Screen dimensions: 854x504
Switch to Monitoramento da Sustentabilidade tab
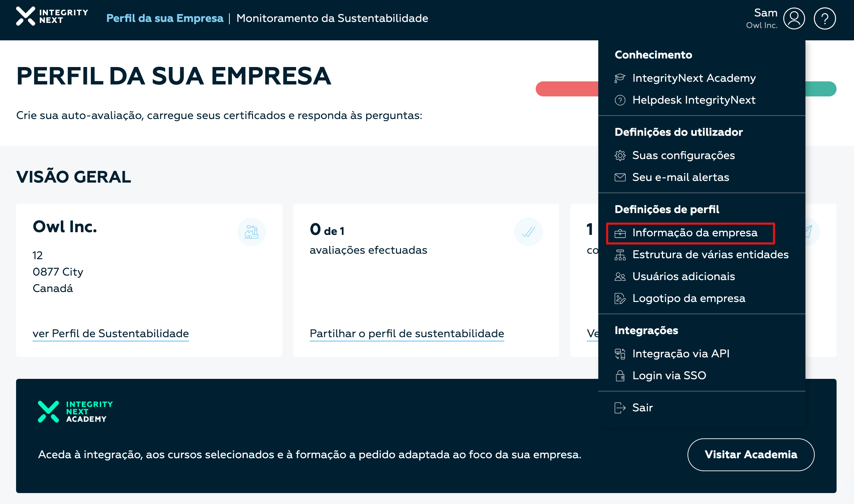(332, 18)
